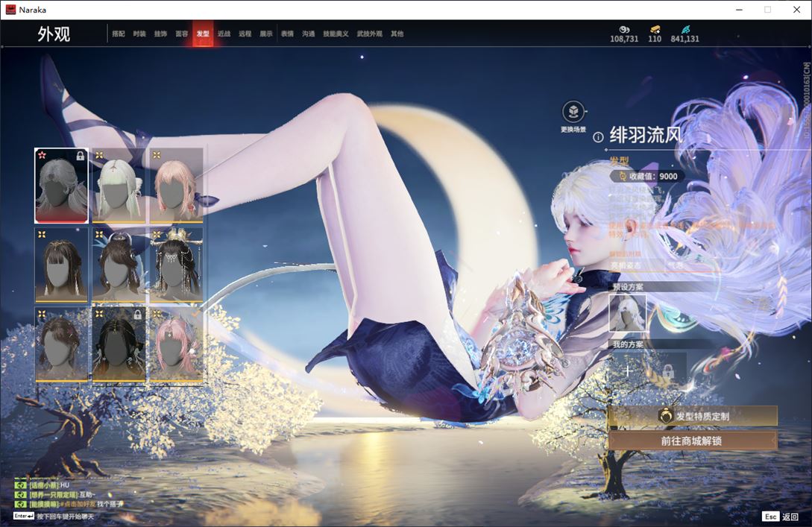Click the 收藏值: 9000 collection value badge
Image resolution: width=812 pixels, height=527 pixels.
(x=649, y=176)
